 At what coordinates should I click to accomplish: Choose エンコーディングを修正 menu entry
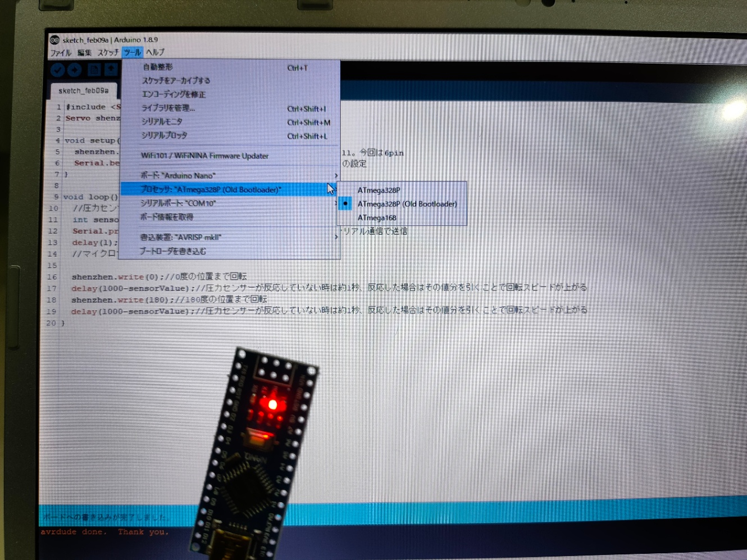[x=230, y=94]
